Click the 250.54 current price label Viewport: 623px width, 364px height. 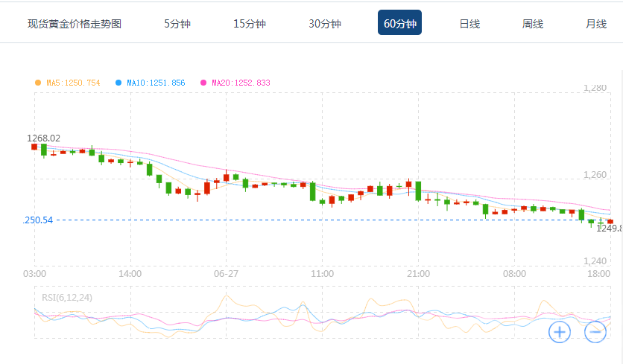(38, 220)
